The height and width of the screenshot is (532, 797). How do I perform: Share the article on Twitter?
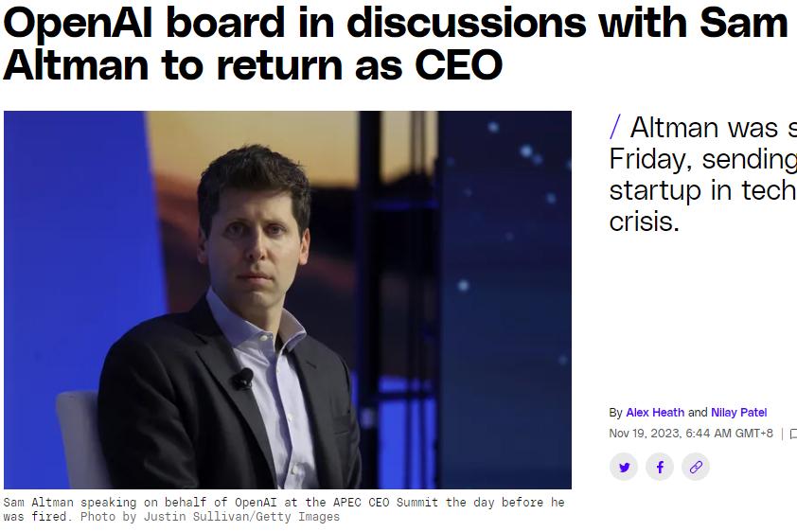624,467
